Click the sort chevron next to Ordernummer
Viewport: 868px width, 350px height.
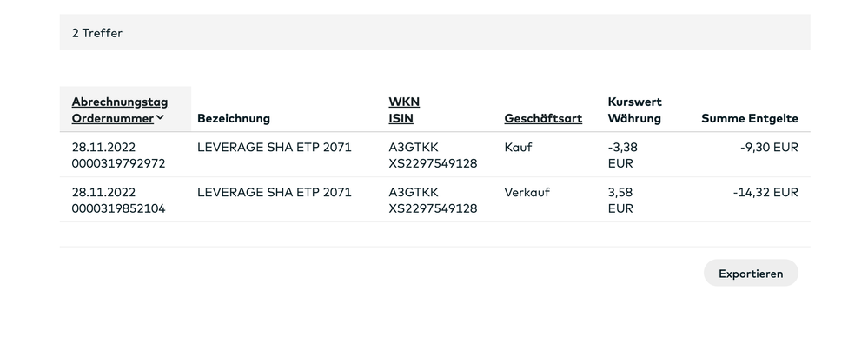point(161,118)
